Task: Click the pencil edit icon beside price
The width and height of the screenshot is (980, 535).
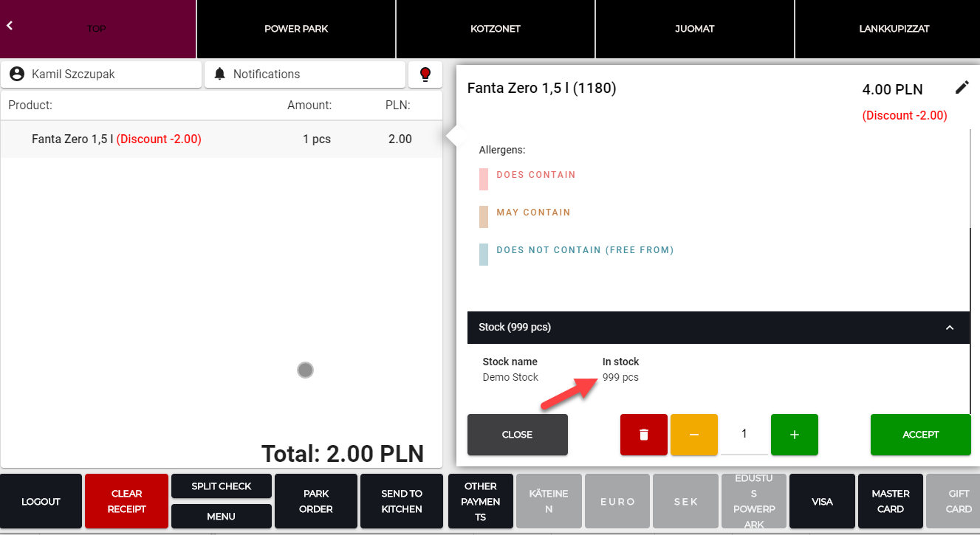Action: tap(962, 88)
